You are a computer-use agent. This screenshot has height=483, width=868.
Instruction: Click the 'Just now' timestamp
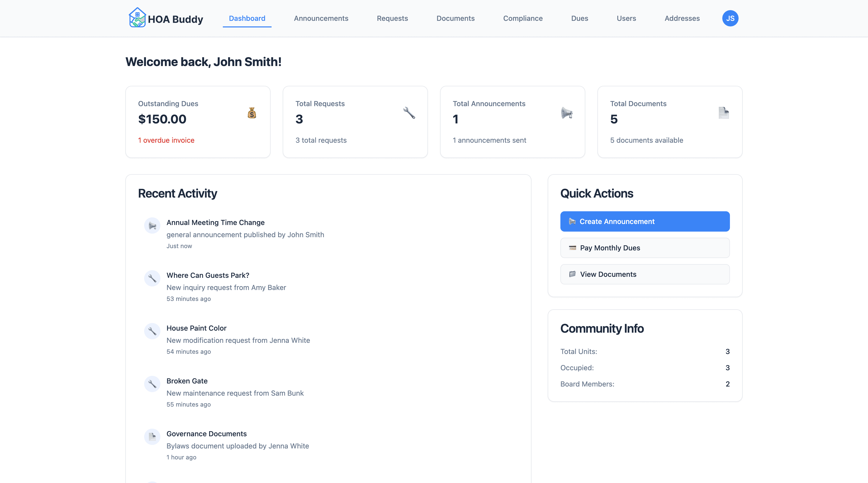coord(179,246)
